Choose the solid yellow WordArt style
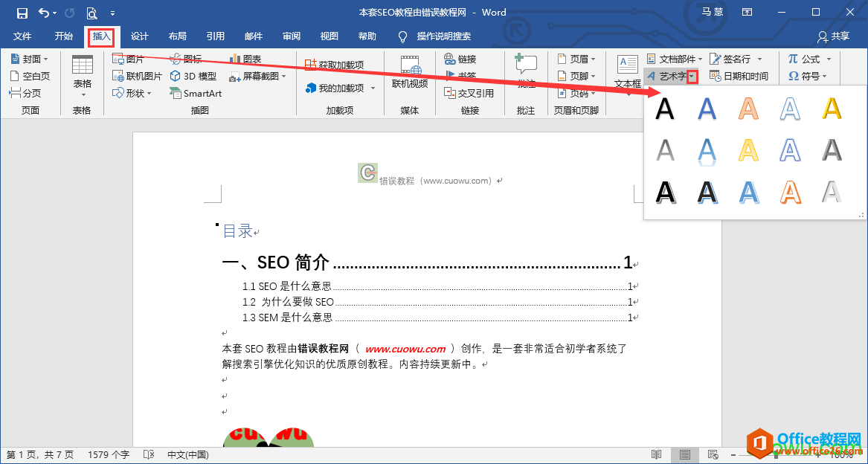This screenshot has height=464, width=868. point(831,109)
